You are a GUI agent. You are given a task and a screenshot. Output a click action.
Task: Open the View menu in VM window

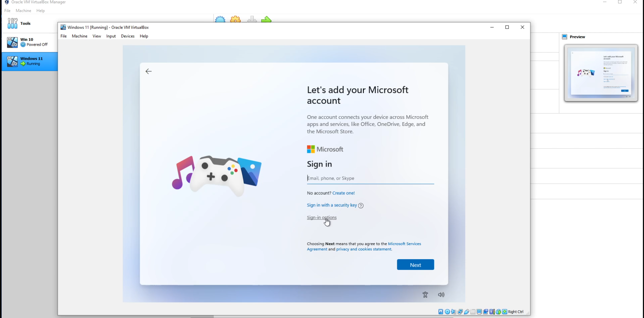[x=97, y=36]
